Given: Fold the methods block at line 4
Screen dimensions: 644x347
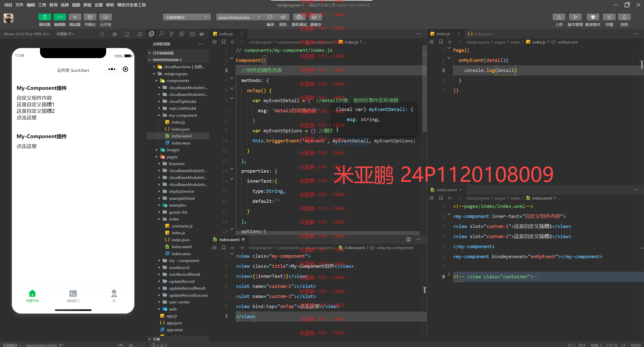Looking at the screenshot, I should 232,78.
